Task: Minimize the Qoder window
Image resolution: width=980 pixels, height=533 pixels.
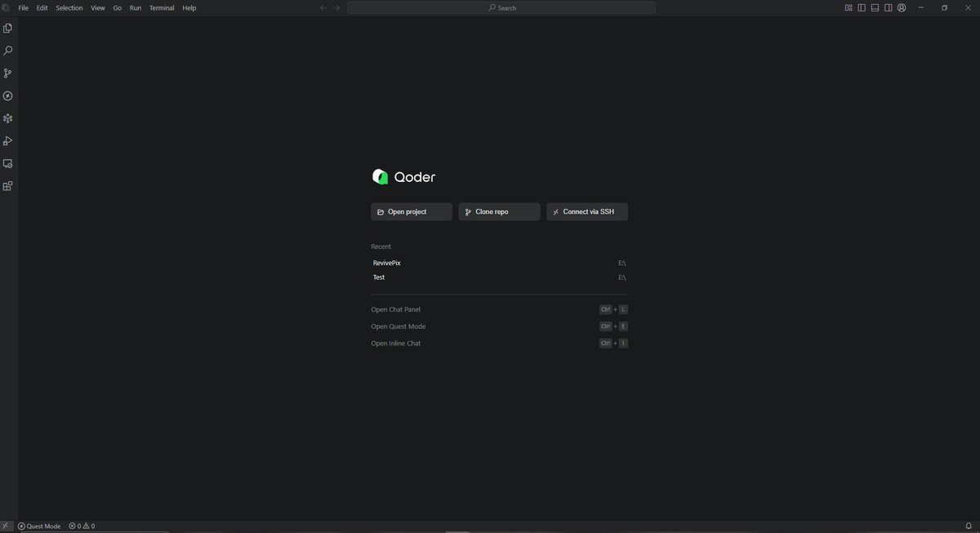Action: pyautogui.click(x=921, y=7)
